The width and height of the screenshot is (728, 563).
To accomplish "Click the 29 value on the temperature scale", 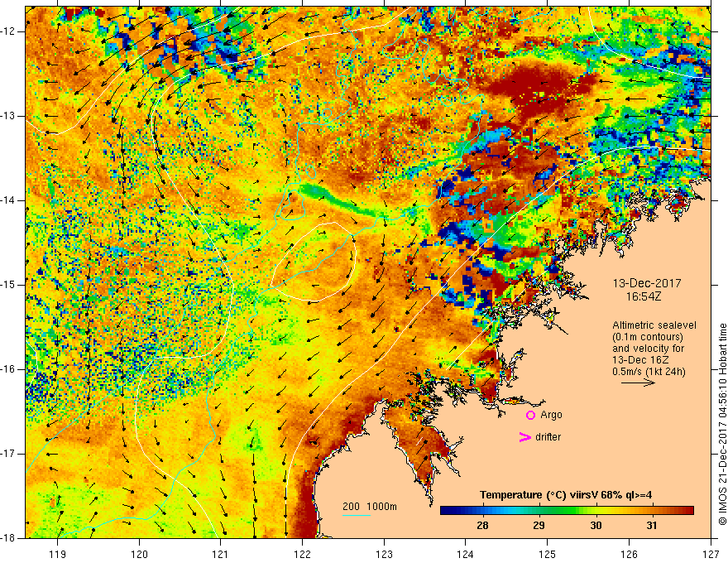I will (x=539, y=526).
